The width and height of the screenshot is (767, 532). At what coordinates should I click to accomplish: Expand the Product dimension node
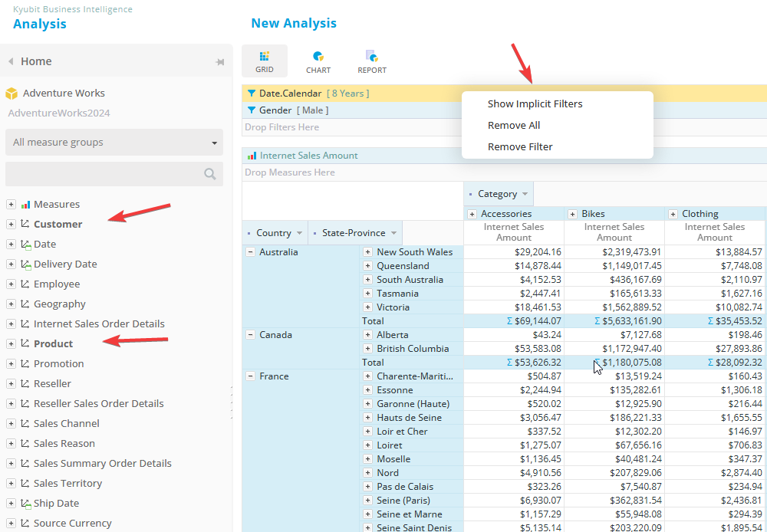(x=11, y=344)
